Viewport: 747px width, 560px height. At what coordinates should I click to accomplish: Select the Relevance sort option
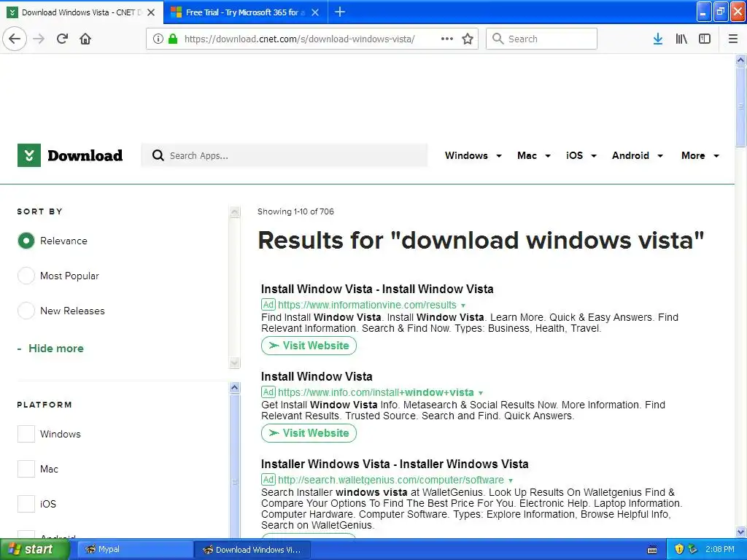pos(26,241)
